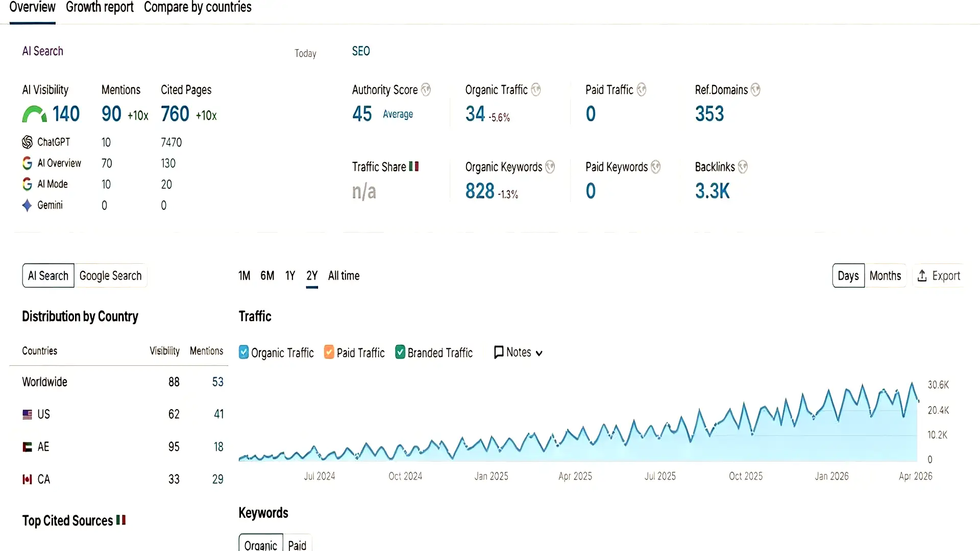Disable the Branded Traffic checkbox
The image size is (980, 551).
(x=400, y=352)
